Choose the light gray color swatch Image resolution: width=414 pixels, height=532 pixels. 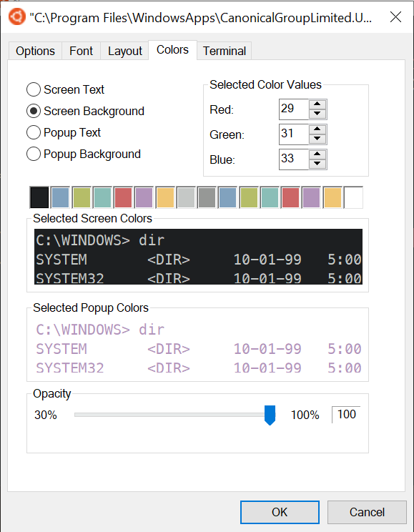click(186, 197)
